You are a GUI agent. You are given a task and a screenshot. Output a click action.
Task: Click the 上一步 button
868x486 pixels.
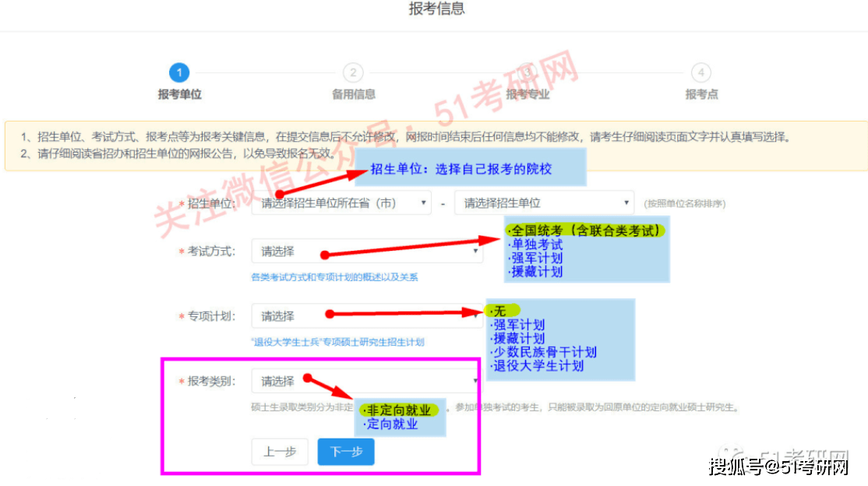[x=280, y=452]
